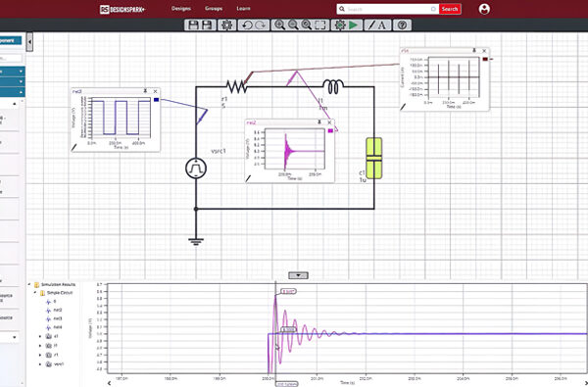This screenshot has height=387, width=588.
Task: Run the simulation with the green play button
Action: (353, 25)
